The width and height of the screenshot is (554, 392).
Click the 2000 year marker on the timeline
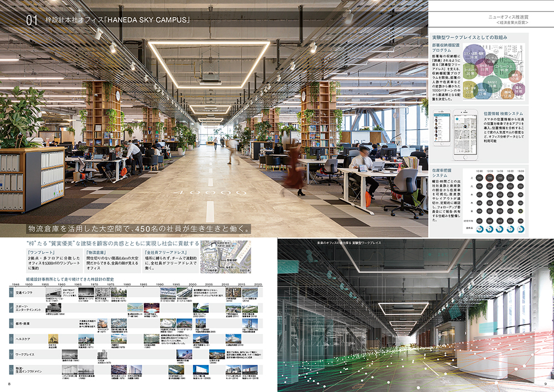point(193,284)
